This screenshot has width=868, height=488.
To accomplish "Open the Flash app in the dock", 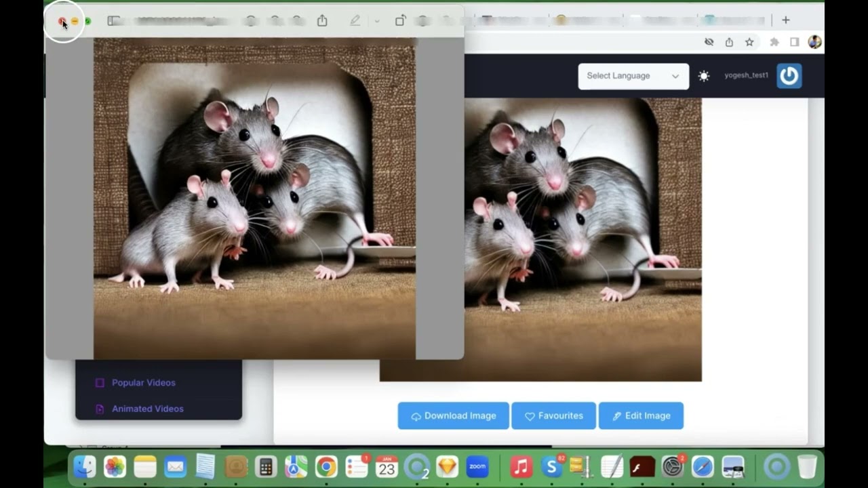I will point(642,466).
